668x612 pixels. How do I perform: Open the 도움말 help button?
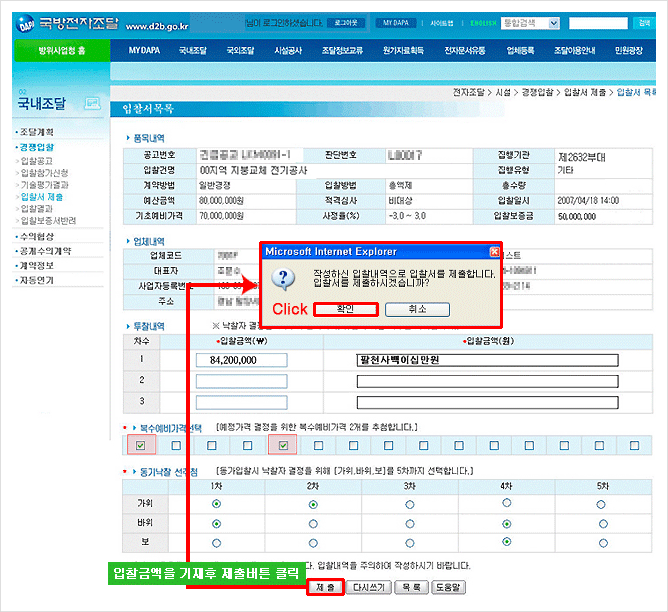pos(450,587)
